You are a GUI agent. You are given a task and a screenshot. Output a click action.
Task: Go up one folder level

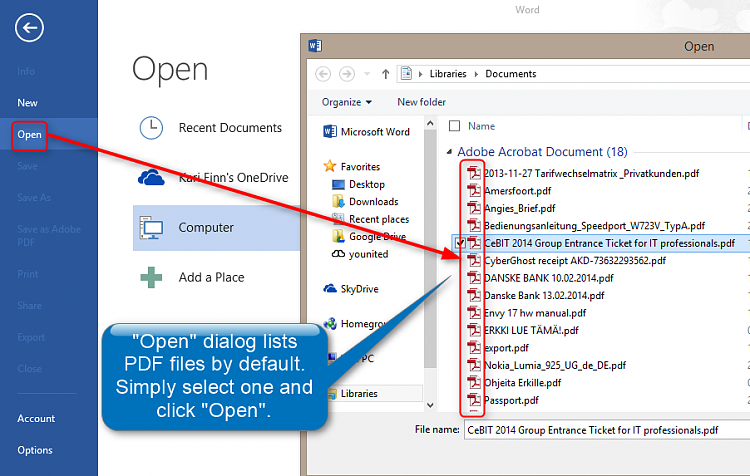386,74
